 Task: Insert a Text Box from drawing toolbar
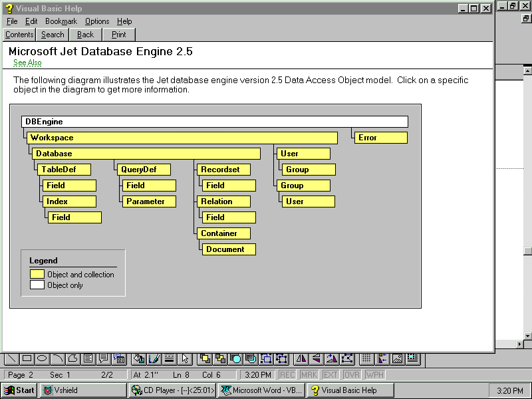pos(88,359)
